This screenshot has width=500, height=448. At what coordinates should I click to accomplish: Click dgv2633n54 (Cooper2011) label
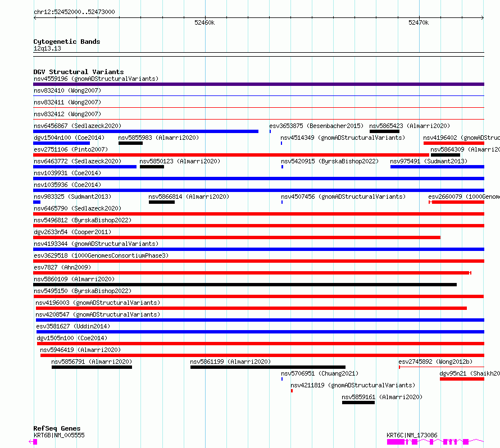point(72,232)
